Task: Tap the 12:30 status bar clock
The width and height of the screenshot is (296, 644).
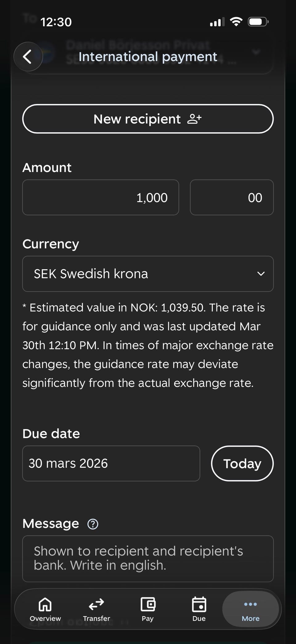Action: (x=56, y=22)
